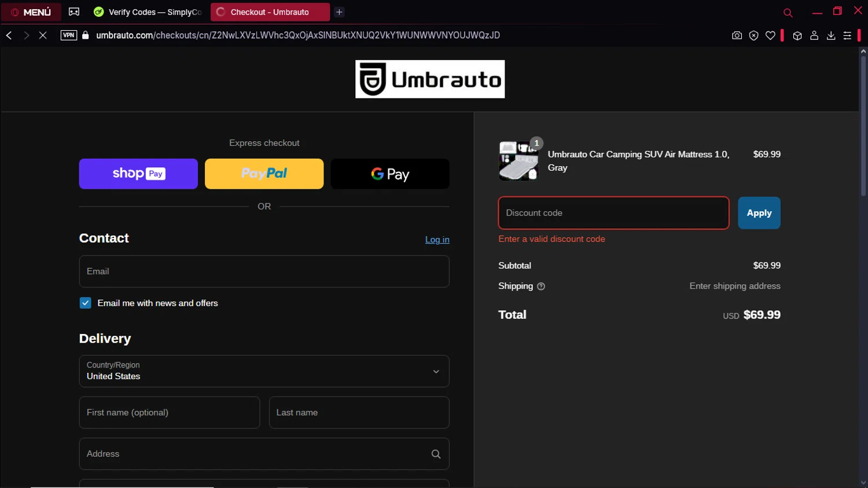The image size is (868, 488).
Task: Click the URL address bar text
Action: pos(298,35)
